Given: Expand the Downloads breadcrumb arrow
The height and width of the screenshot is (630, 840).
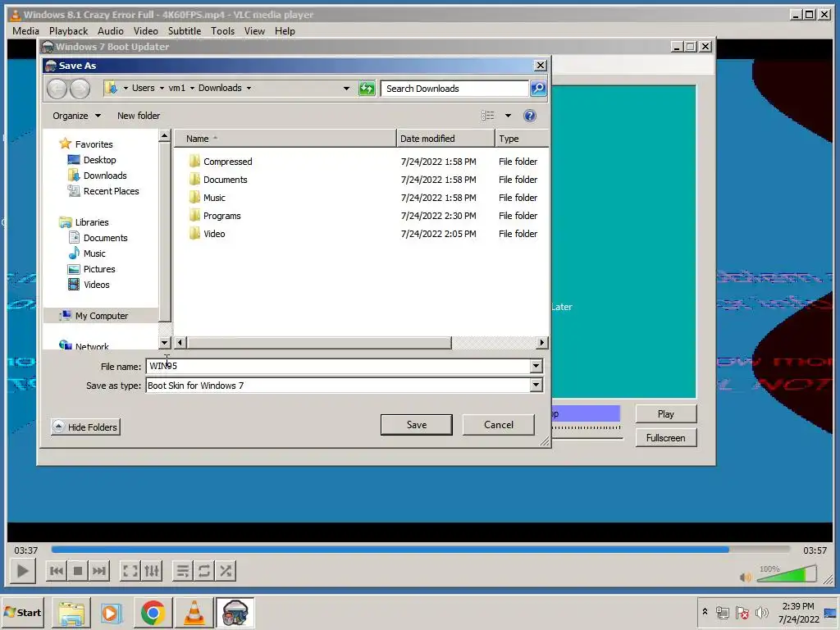Looking at the screenshot, I should click(x=249, y=89).
